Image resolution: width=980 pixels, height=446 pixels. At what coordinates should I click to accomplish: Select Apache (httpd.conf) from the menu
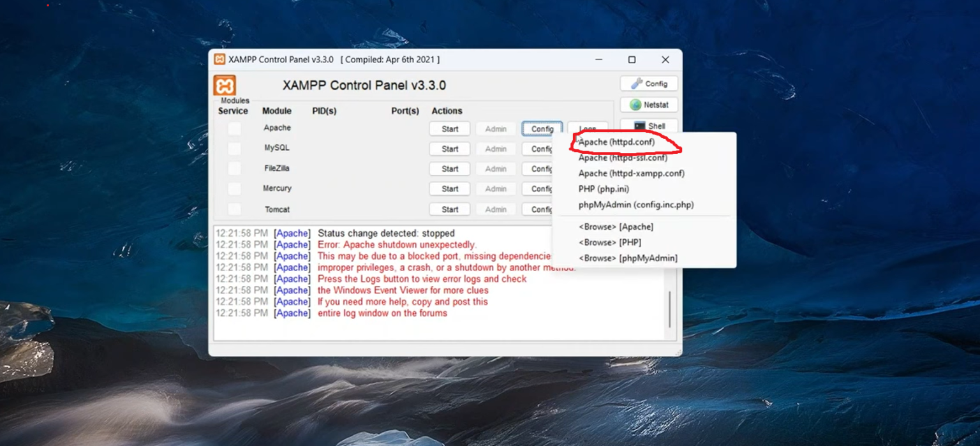pyautogui.click(x=618, y=142)
